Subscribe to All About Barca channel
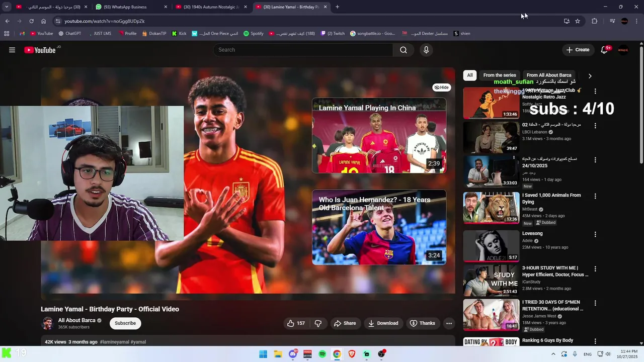This screenshot has height=362, width=644. click(x=125, y=323)
